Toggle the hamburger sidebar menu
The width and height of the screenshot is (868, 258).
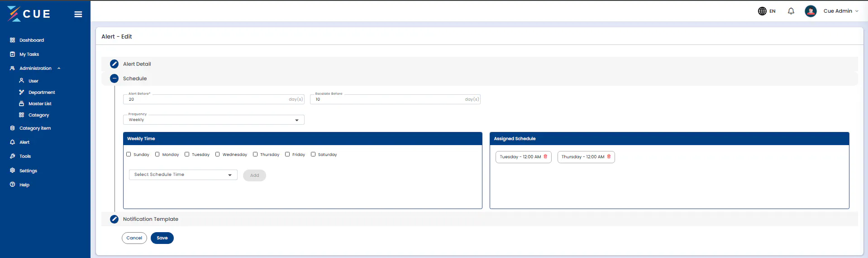[78, 15]
